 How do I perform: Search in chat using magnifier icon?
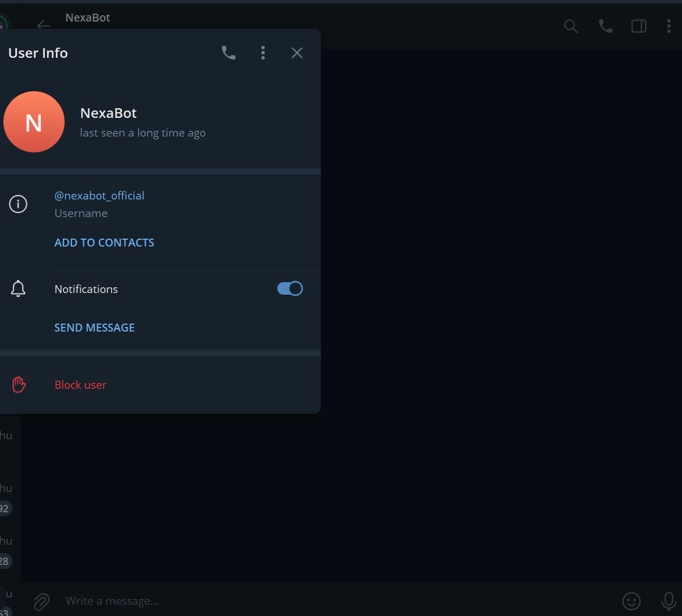571,26
